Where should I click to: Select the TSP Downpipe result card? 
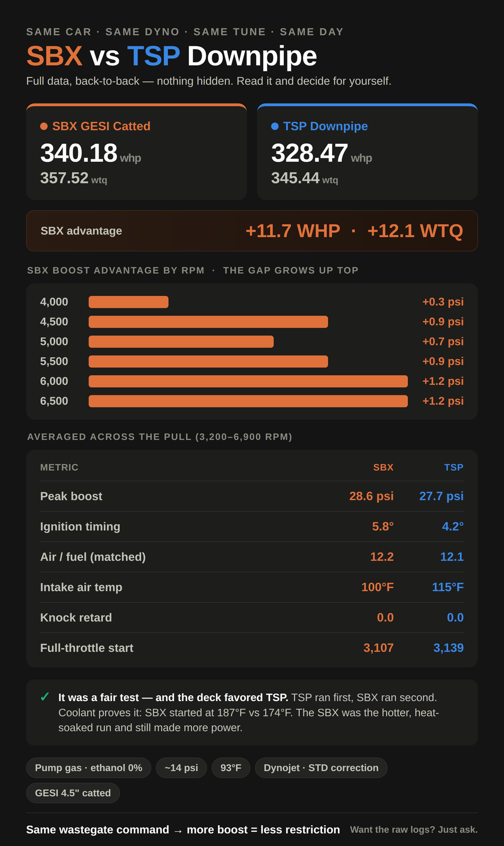tap(367, 152)
